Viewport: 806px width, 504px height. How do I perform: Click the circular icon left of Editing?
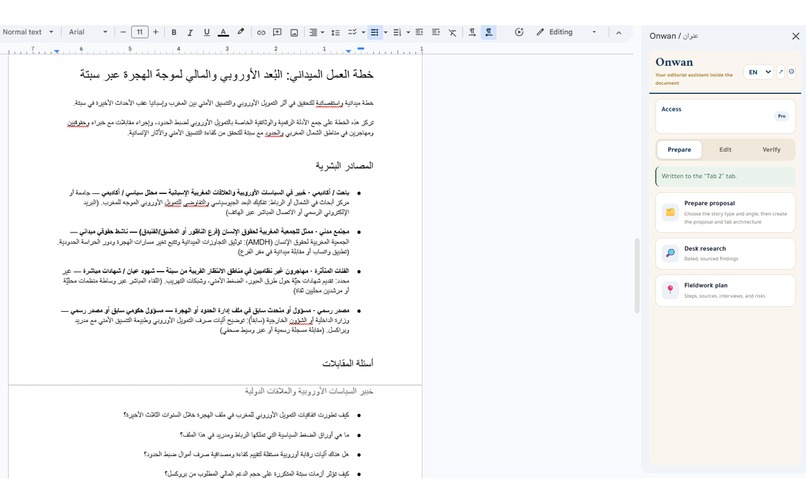(519, 32)
